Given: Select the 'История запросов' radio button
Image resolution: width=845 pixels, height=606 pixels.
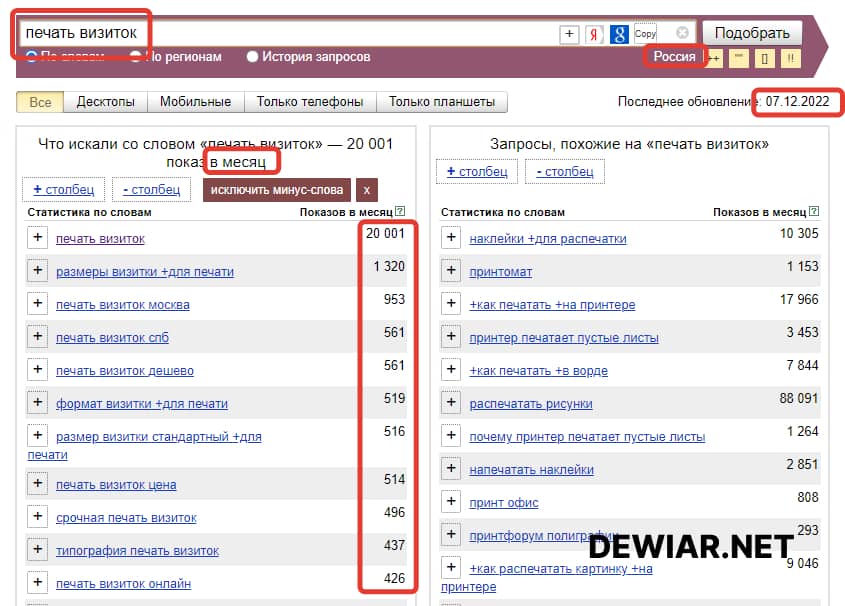Looking at the screenshot, I should [253, 57].
